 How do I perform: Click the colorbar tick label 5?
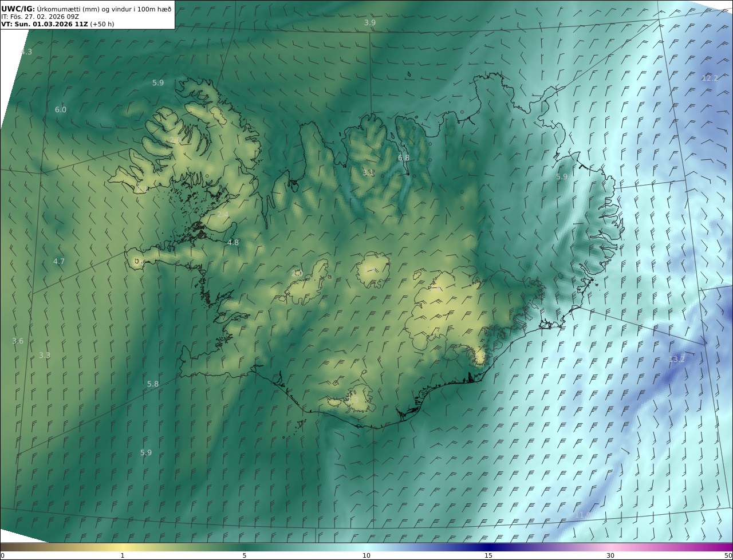coord(245,555)
